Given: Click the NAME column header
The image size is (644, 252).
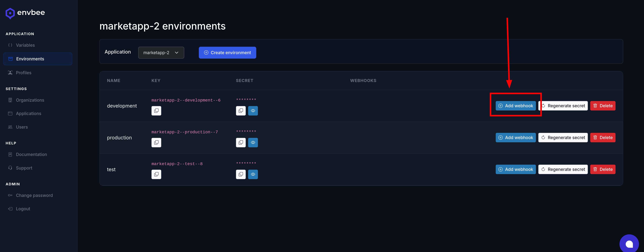Looking at the screenshot, I should pyautogui.click(x=114, y=80).
